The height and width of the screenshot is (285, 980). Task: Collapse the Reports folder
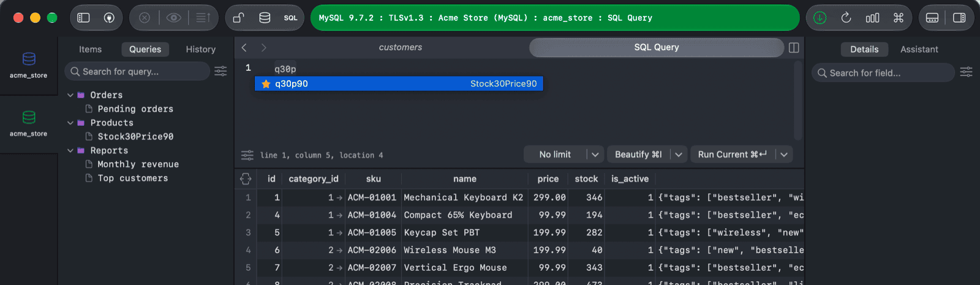pyautogui.click(x=70, y=150)
